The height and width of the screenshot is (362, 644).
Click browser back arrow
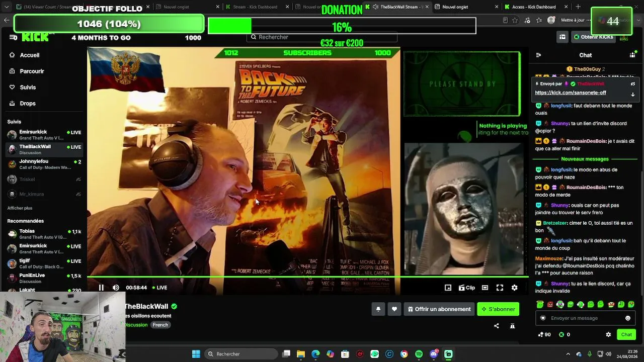click(x=7, y=20)
